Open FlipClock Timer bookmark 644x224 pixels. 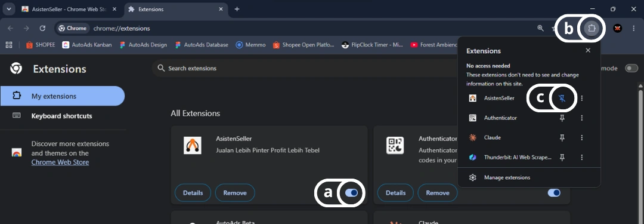(372, 45)
